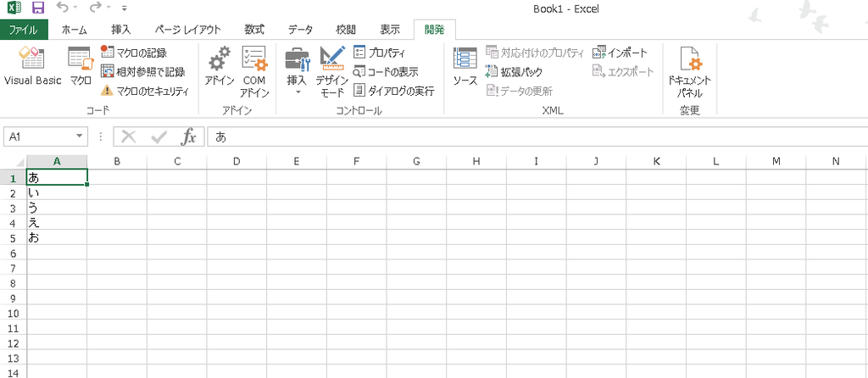Click XML エクスポート export button
This screenshot has height=378, width=868.
(623, 72)
